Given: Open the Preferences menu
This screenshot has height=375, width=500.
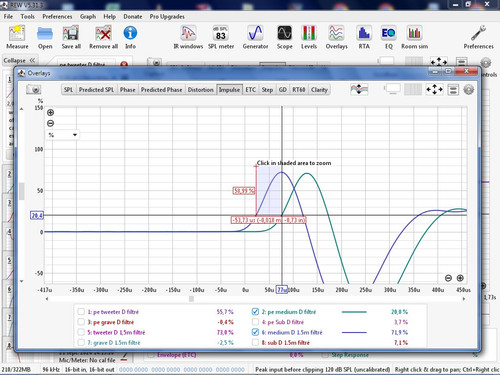Looking at the screenshot, I should tap(57, 16).
